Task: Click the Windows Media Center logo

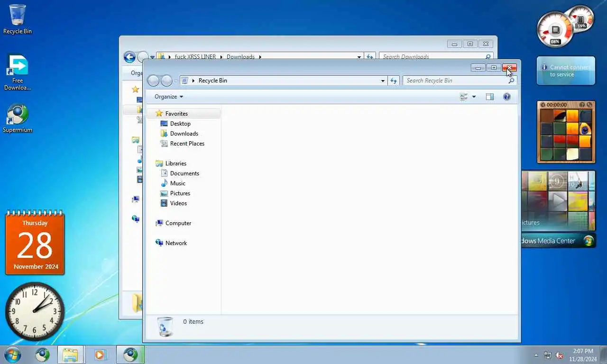Action: tap(589, 240)
